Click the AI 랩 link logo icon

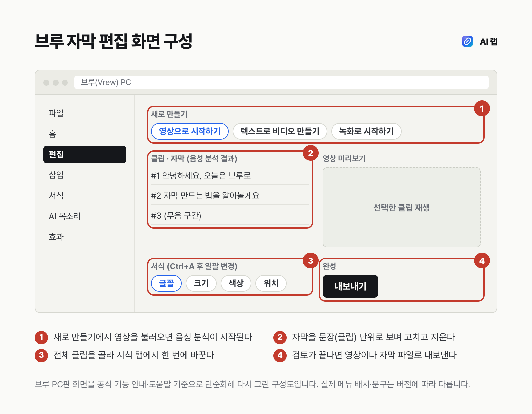467,41
